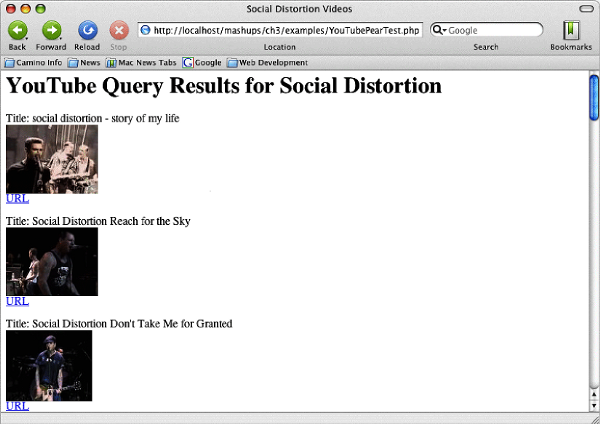Click the location URL field
Screen dimensions: 600x424
[280, 30]
